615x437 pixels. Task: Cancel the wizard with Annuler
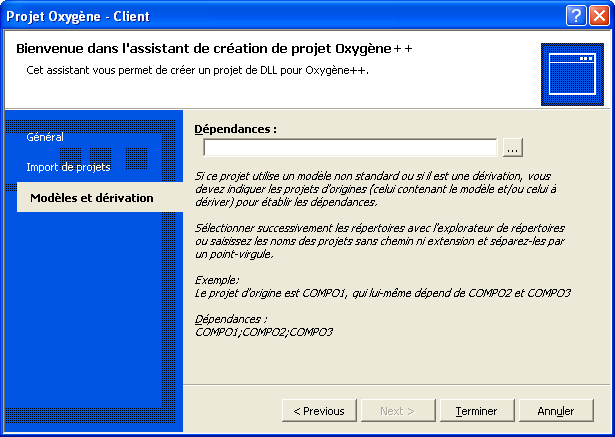tap(556, 411)
